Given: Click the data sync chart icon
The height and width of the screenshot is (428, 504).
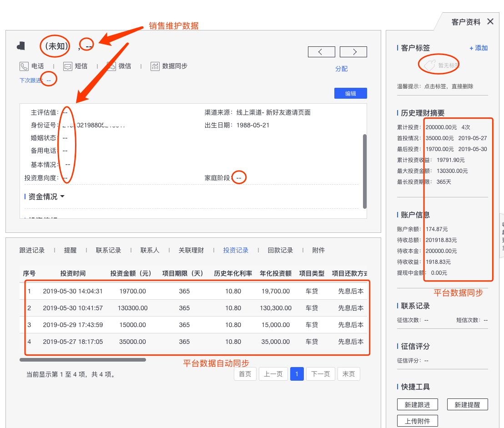Looking at the screenshot, I should point(155,66).
